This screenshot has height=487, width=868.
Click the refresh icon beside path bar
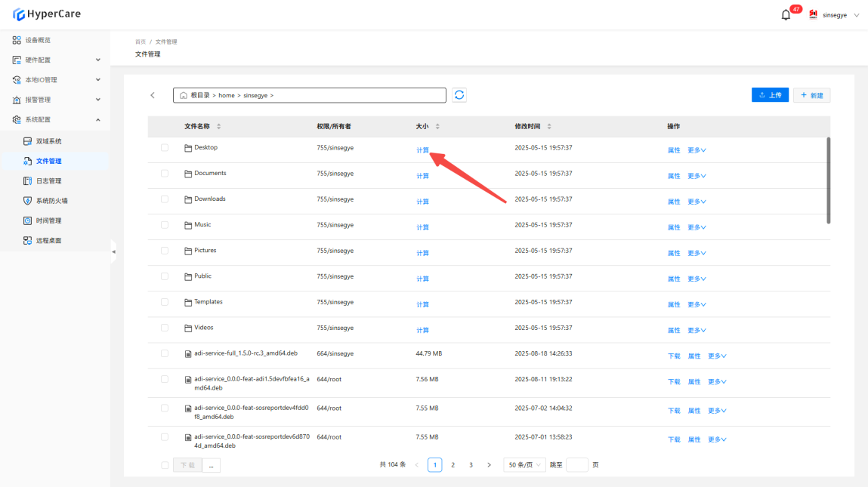[x=459, y=95]
